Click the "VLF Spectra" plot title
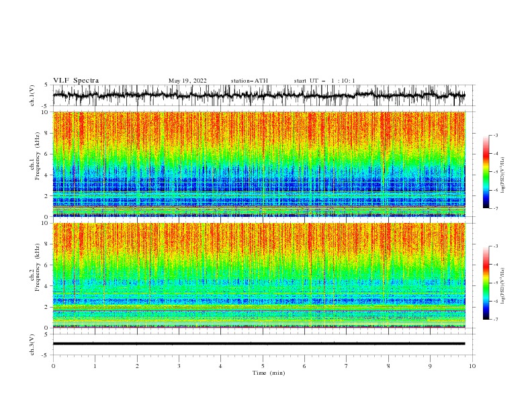The height and width of the screenshot is (411, 532). click(76, 81)
